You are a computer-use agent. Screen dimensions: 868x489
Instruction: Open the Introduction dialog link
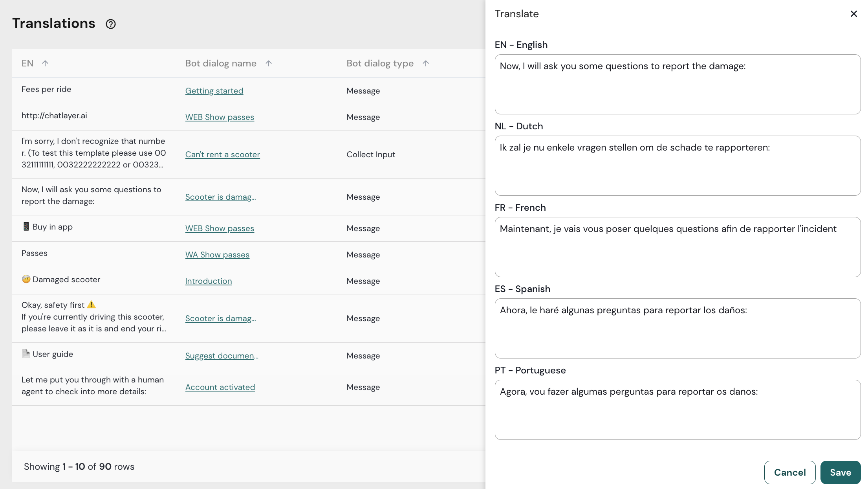(209, 281)
